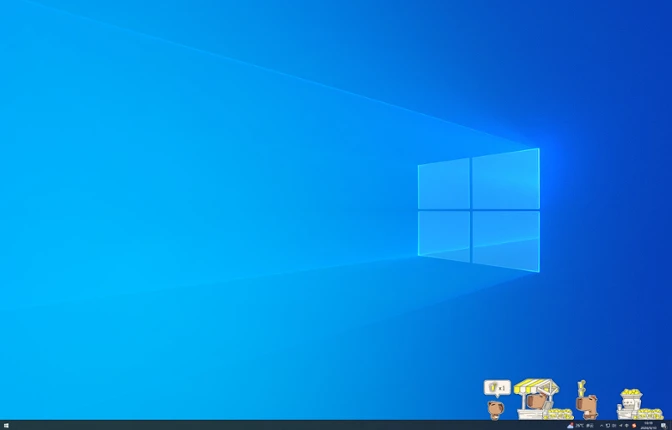Image resolution: width=672 pixels, height=430 pixels.
Task: Click the small capybara customer character
Action: click(496, 409)
